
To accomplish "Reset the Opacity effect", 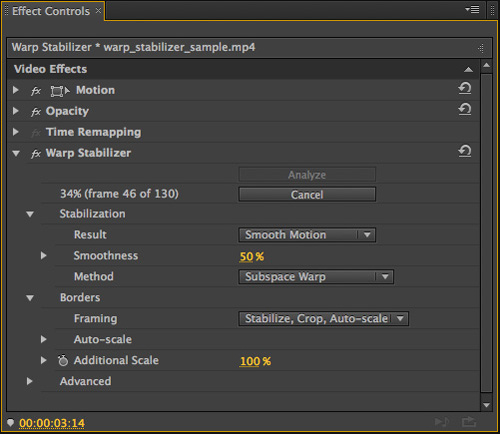I will point(465,109).
